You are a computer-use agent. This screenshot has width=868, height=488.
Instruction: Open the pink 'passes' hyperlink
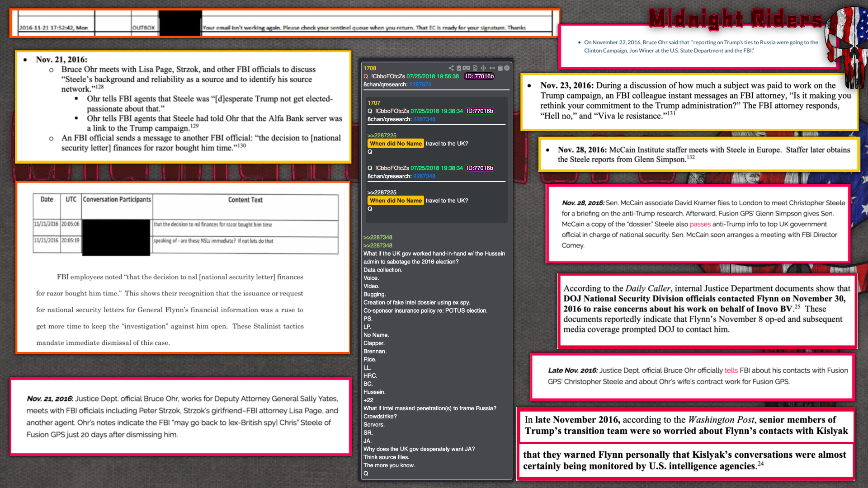pos(700,224)
